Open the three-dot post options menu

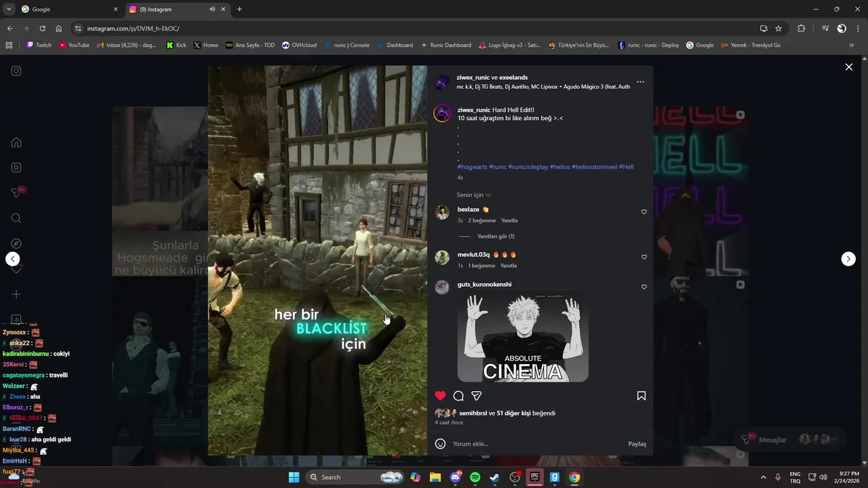[640, 82]
